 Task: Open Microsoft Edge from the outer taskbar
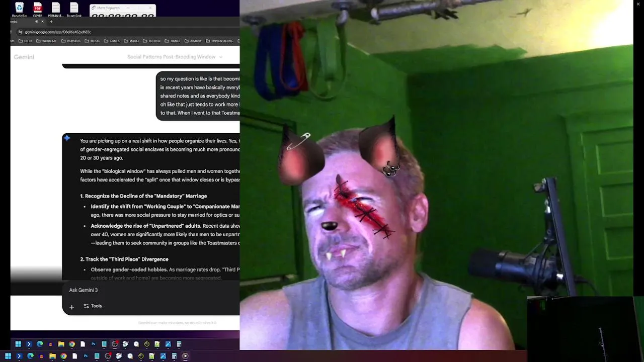[x=30, y=356]
